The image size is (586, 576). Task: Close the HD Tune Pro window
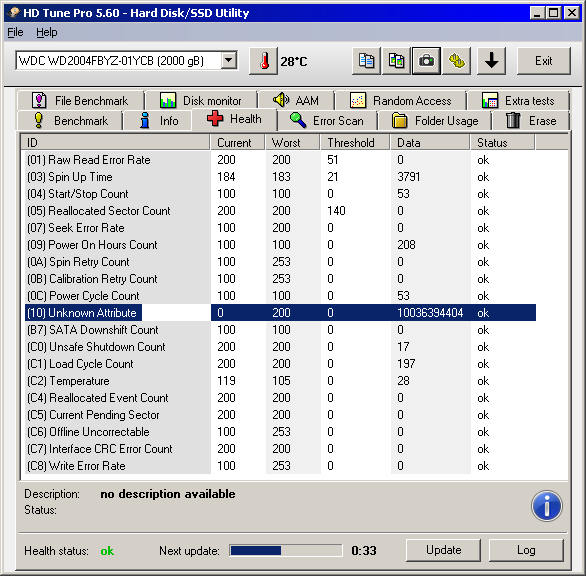572,13
